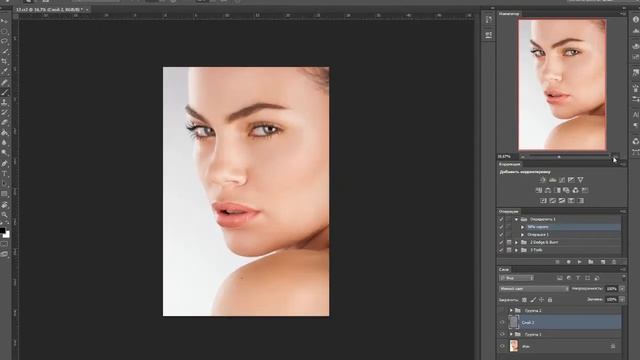This screenshot has width=640, height=360.
Task: Add a Color Balance adjustment layer
Action: (x=548, y=191)
